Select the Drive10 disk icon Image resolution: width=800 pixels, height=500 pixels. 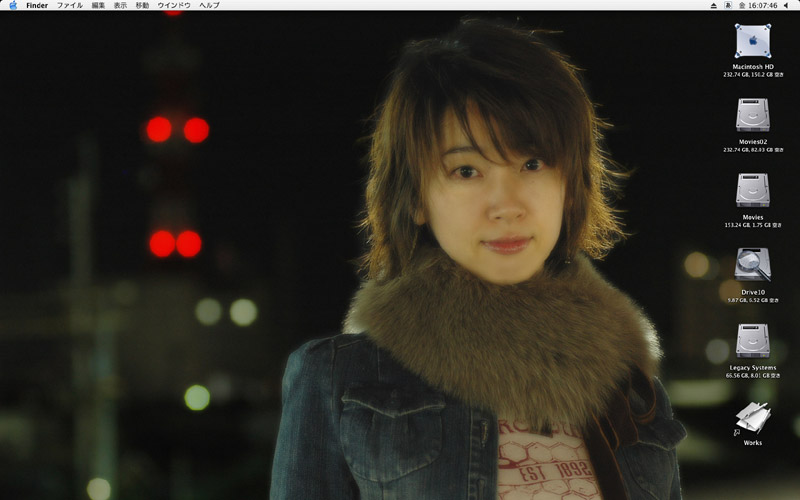753,265
